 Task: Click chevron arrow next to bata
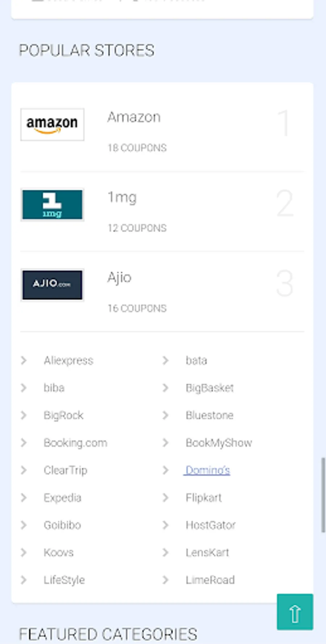[x=166, y=361]
